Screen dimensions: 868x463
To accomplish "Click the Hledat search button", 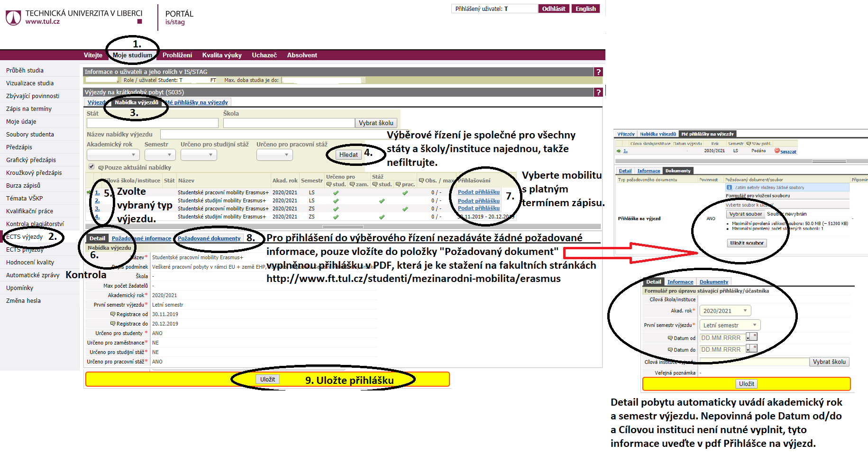I will point(348,155).
